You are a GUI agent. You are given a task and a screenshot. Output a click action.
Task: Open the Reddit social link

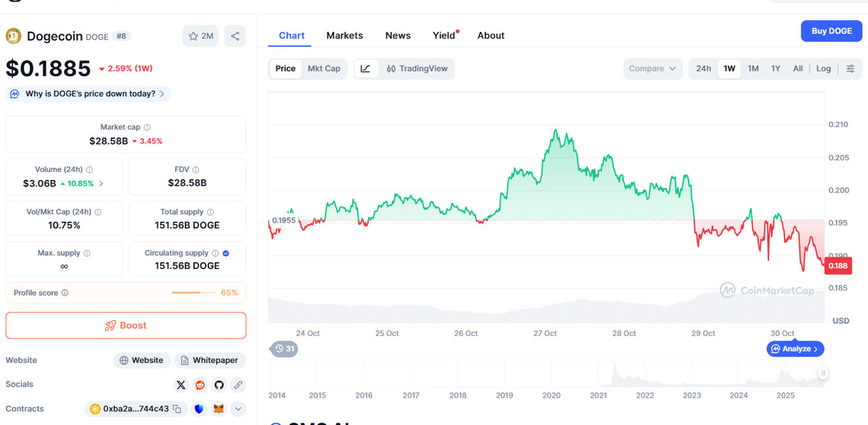point(200,385)
